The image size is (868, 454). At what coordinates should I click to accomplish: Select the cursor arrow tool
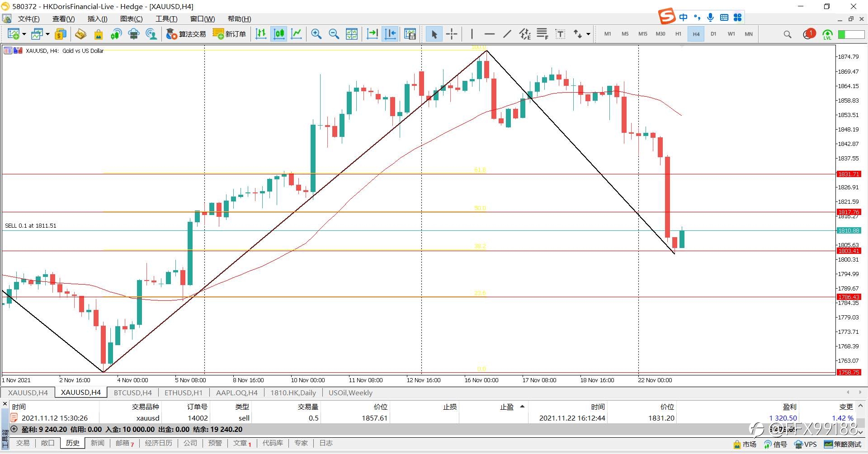434,34
